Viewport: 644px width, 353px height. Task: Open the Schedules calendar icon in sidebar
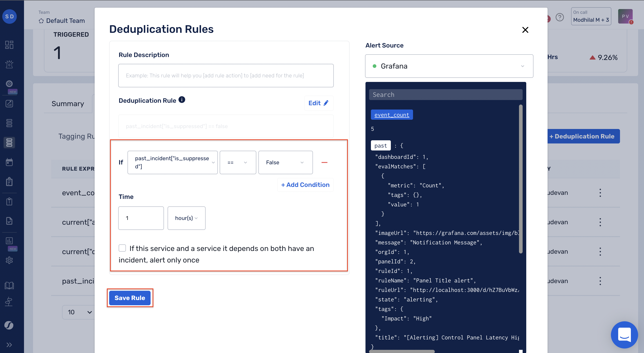9,162
